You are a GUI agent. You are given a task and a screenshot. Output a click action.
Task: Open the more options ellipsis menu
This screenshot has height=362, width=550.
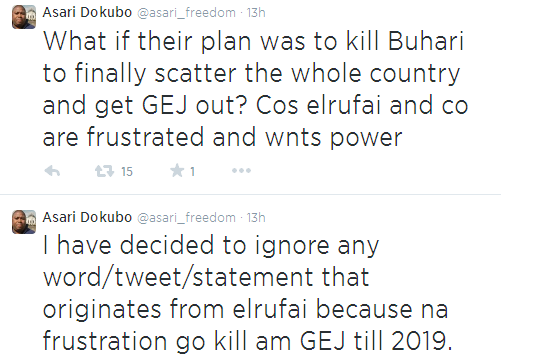tap(241, 171)
